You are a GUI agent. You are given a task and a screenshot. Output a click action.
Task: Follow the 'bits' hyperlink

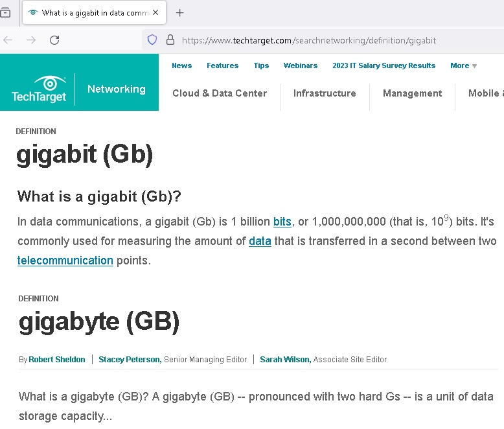282,222
